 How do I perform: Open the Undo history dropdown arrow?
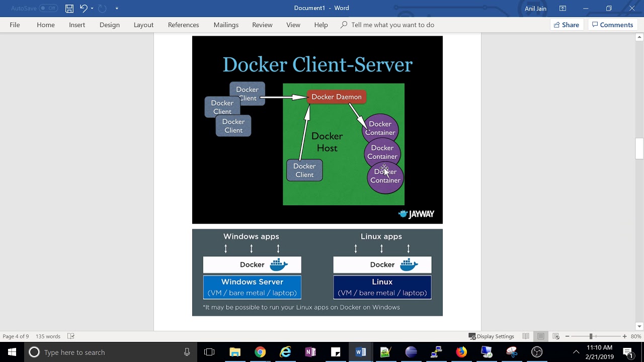tap(92, 9)
